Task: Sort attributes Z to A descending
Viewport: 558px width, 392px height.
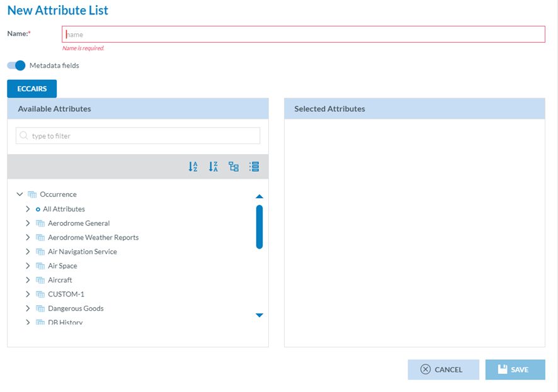Action: [214, 167]
